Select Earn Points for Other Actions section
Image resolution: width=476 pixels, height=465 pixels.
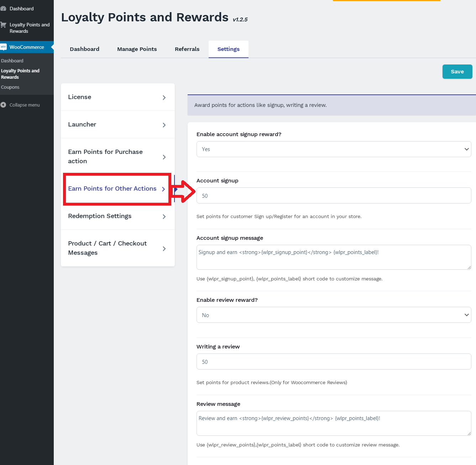(117, 189)
